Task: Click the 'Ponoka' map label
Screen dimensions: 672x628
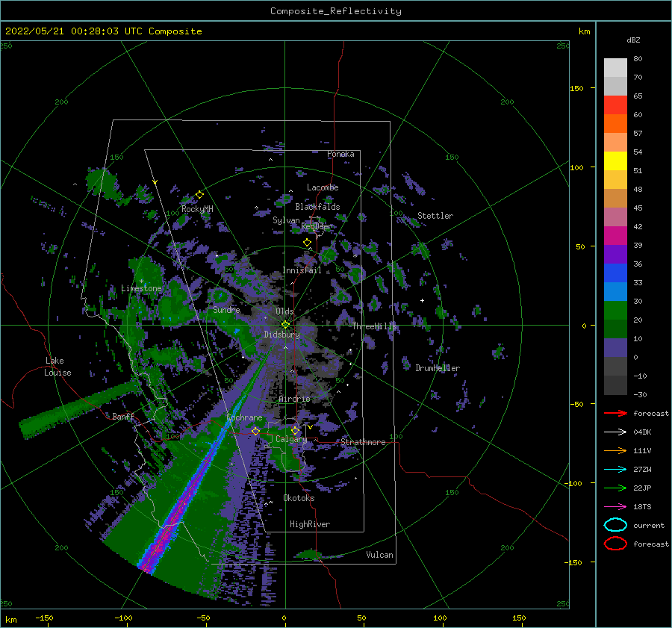Action: click(x=340, y=154)
